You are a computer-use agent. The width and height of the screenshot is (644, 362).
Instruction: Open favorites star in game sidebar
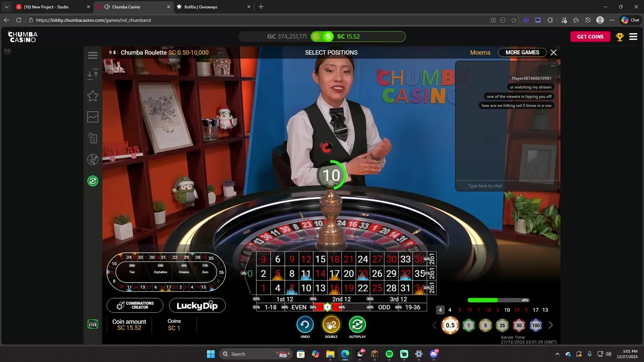93,96
